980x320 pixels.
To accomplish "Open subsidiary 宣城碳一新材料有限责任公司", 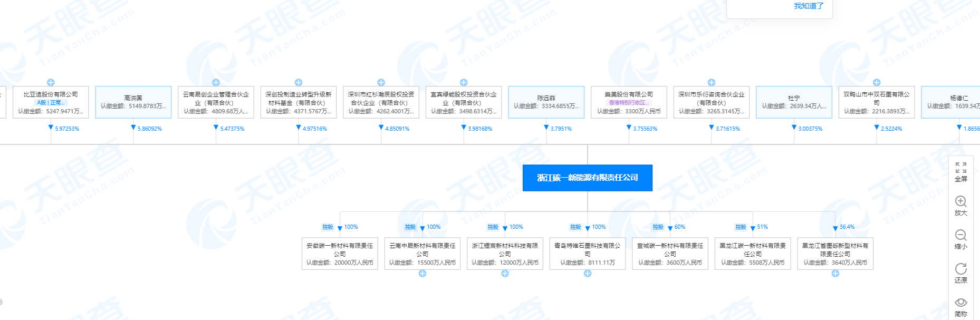I will point(670,254).
